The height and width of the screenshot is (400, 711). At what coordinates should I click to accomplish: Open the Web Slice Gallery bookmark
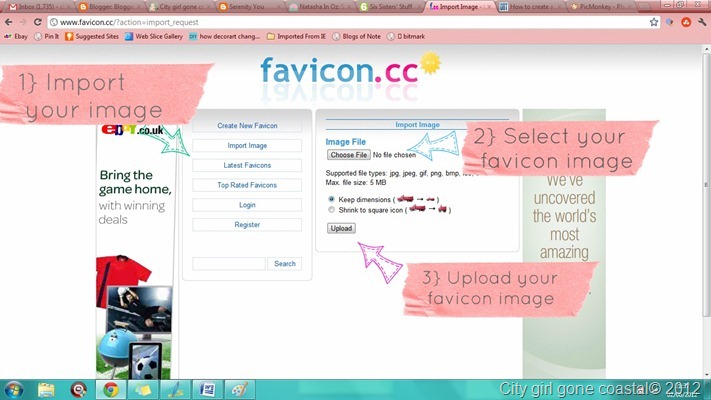coord(154,36)
